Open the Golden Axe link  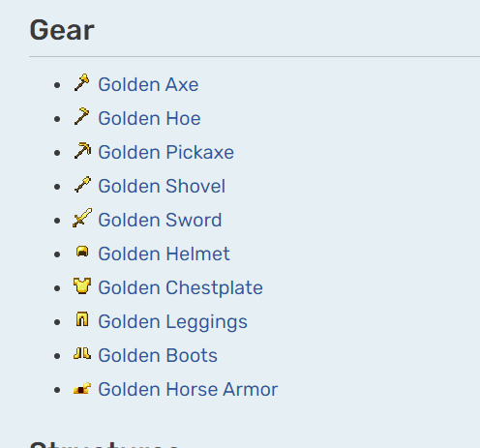click(148, 84)
